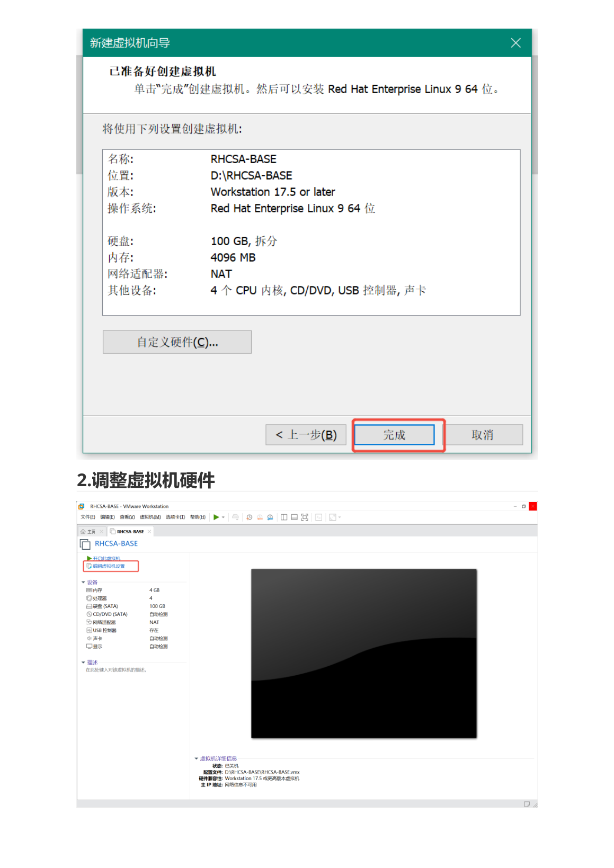Toggle the sidebar library view icon

284,517
